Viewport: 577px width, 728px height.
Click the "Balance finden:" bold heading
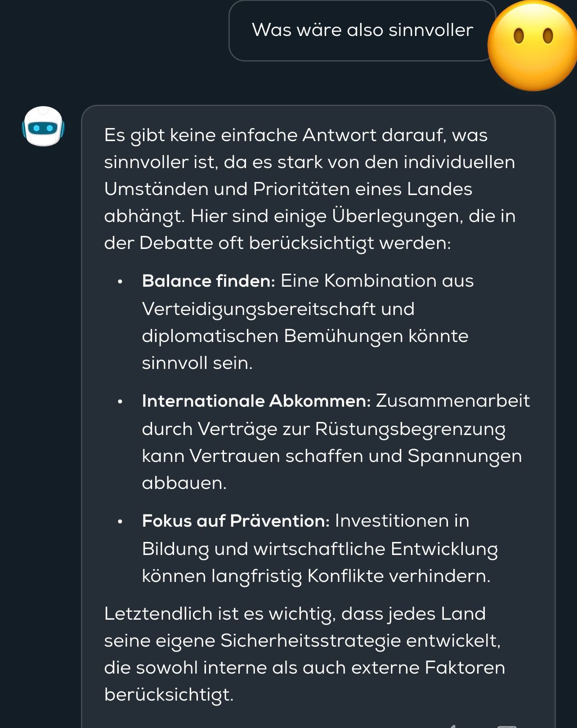click(208, 281)
